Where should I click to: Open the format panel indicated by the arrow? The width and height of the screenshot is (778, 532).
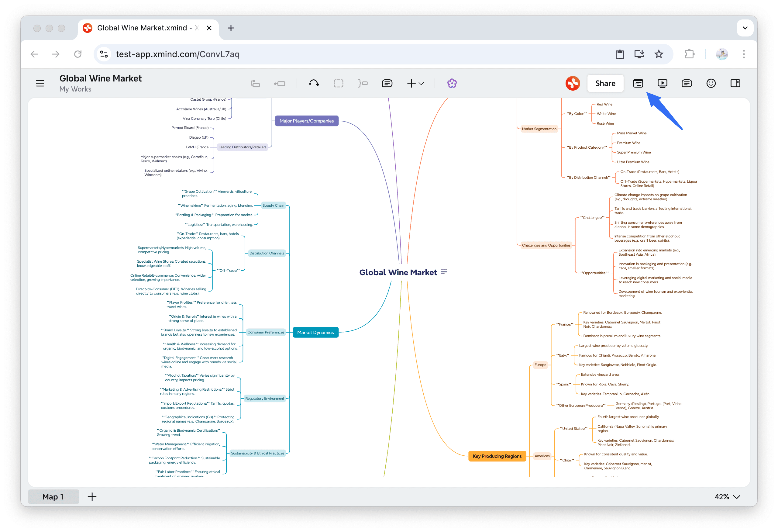638,83
